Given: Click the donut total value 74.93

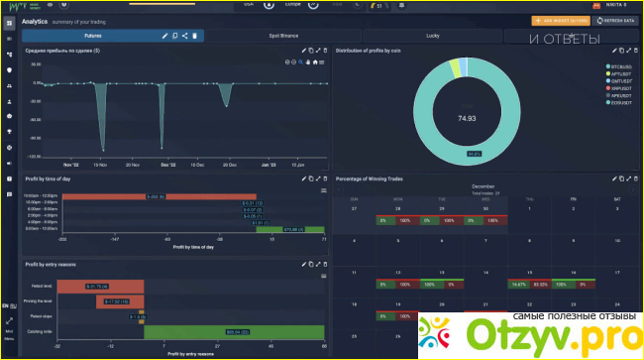Looking at the screenshot, I should pyautogui.click(x=467, y=118).
